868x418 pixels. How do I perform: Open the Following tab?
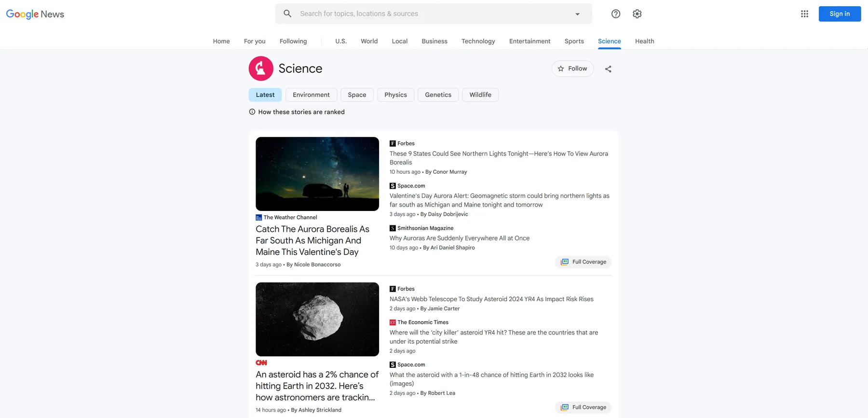click(x=293, y=41)
